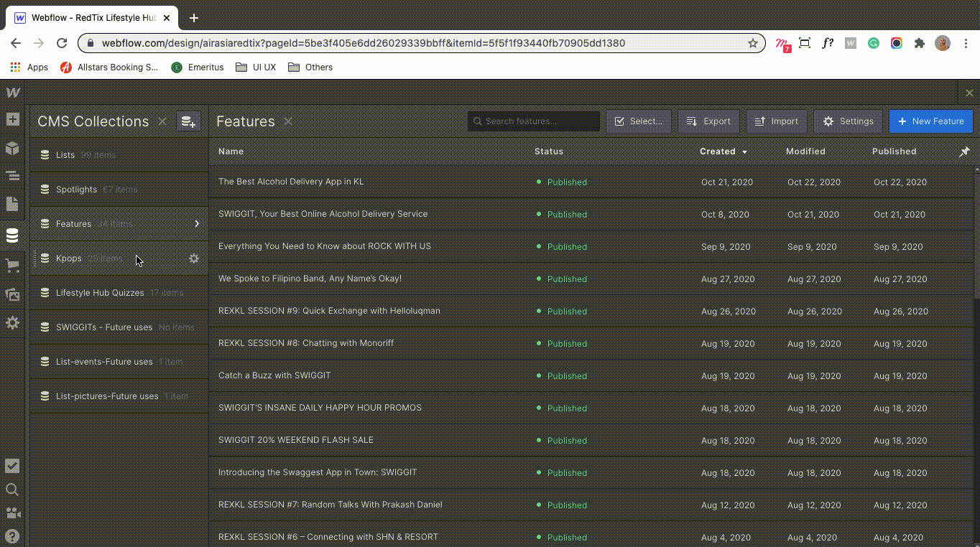Create a New Feature item
This screenshot has height=547, width=980.
coord(931,121)
